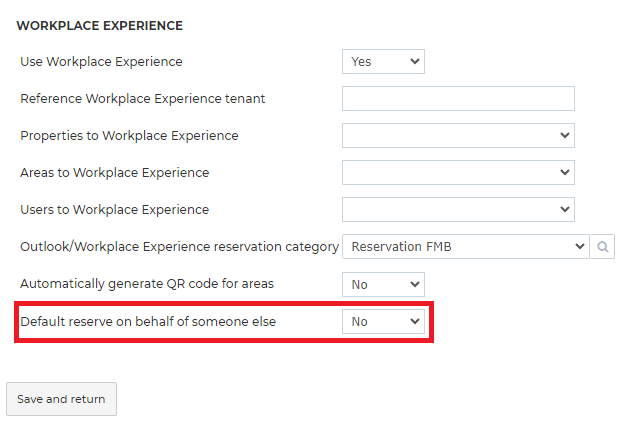624x433 pixels.
Task: Select the Areas to Workplace Experience label
Action: coord(115,173)
